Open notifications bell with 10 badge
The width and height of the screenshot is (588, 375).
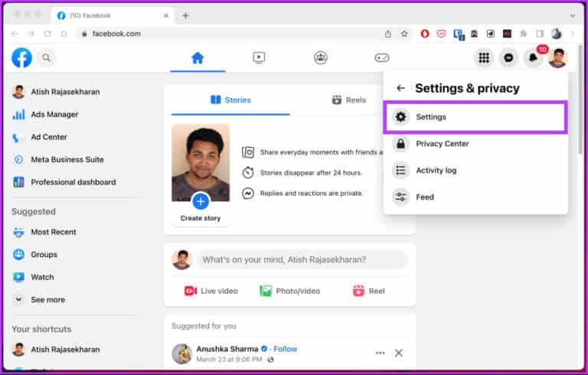pyautogui.click(x=533, y=57)
